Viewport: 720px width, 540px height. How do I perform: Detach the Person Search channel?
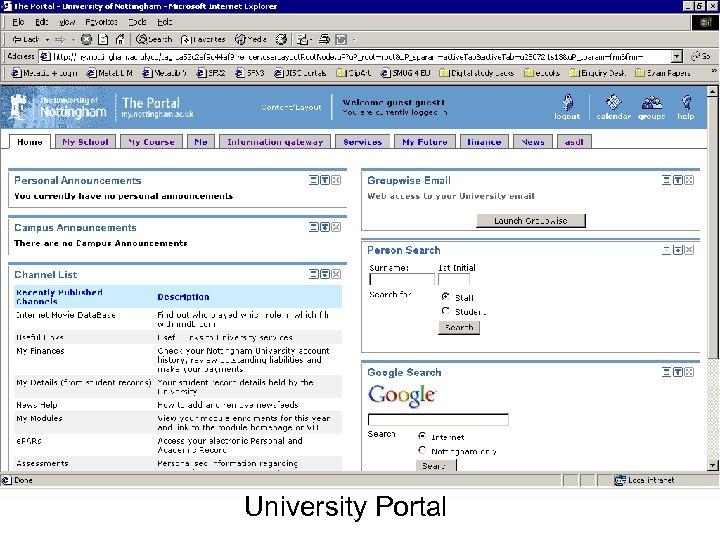(x=678, y=250)
